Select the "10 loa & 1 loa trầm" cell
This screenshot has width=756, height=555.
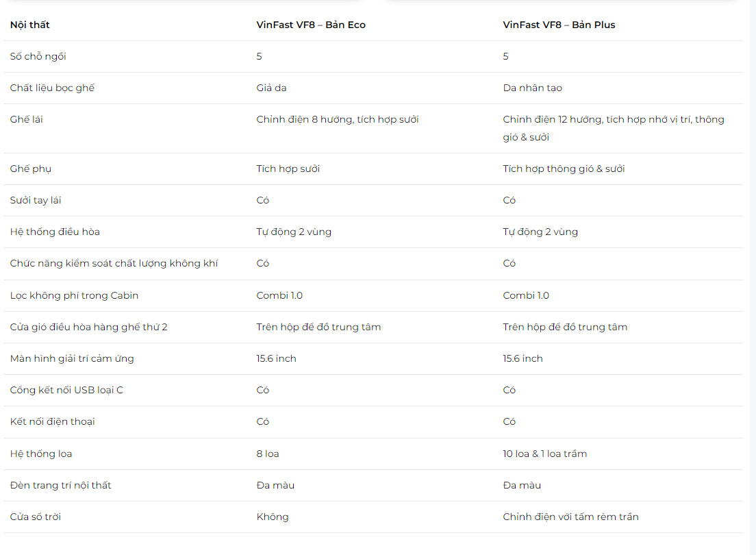(x=544, y=454)
